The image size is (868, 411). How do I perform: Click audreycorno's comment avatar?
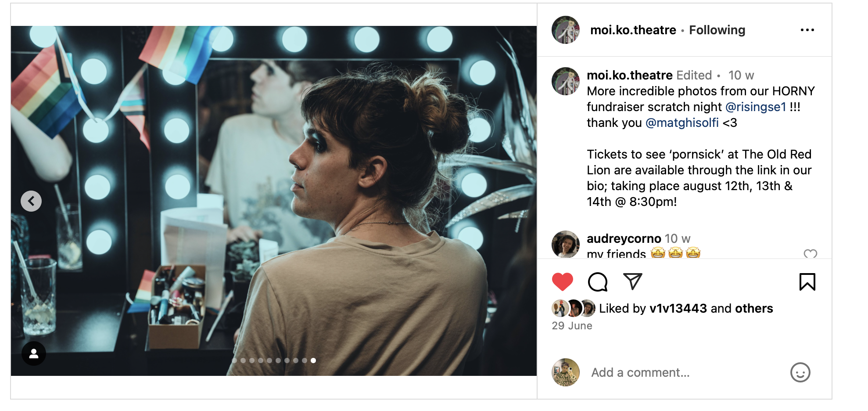coord(565,244)
